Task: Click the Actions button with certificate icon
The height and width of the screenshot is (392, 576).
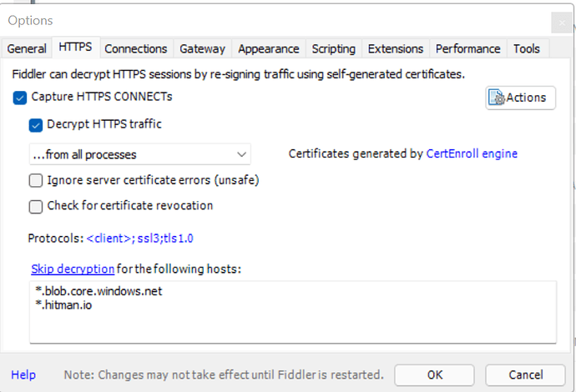Action: click(520, 98)
